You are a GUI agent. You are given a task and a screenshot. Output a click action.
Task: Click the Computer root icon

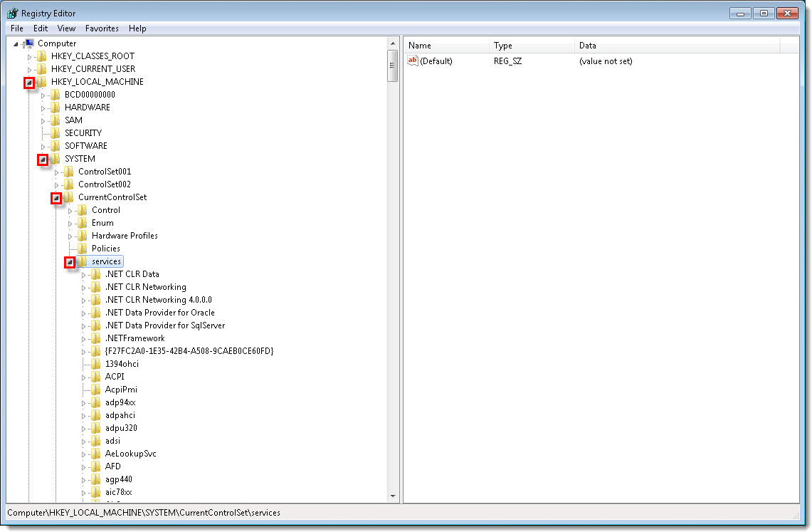tap(28, 43)
